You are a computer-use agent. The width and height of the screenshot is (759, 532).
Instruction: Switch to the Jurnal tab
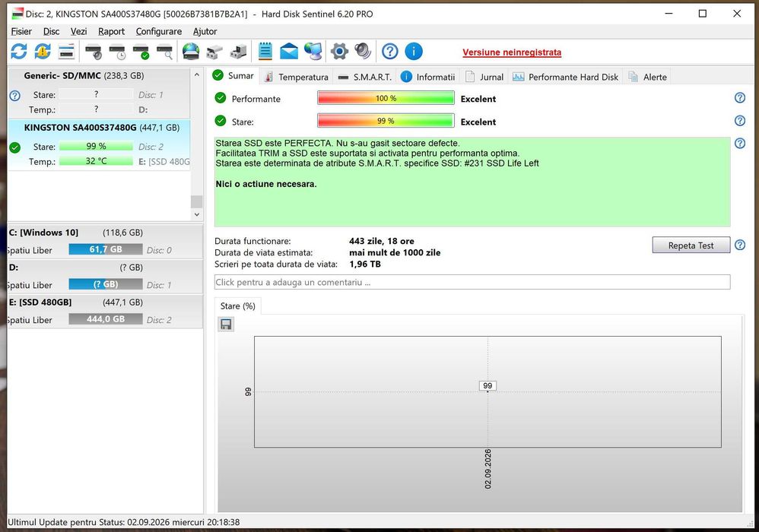(484, 77)
